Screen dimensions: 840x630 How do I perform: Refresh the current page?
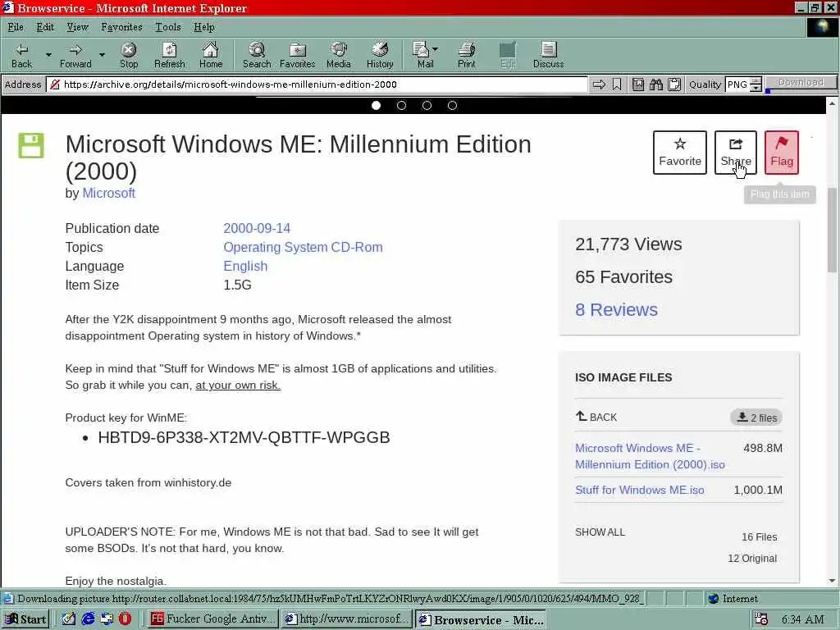tap(169, 55)
